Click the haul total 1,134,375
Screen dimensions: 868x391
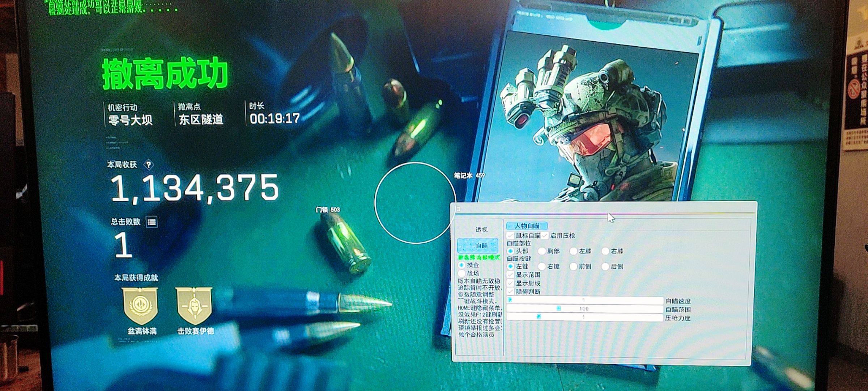(x=195, y=188)
